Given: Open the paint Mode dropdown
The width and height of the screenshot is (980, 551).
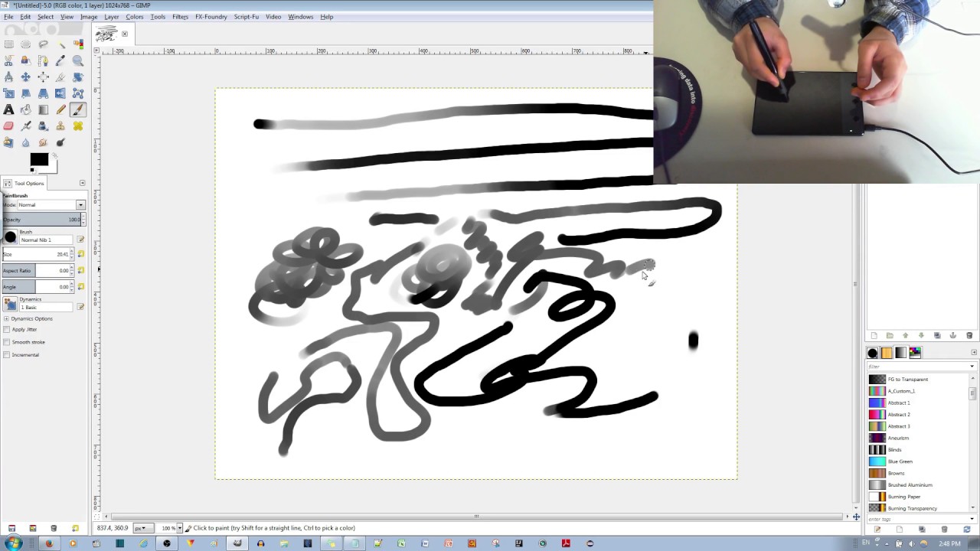Looking at the screenshot, I should pyautogui.click(x=80, y=205).
